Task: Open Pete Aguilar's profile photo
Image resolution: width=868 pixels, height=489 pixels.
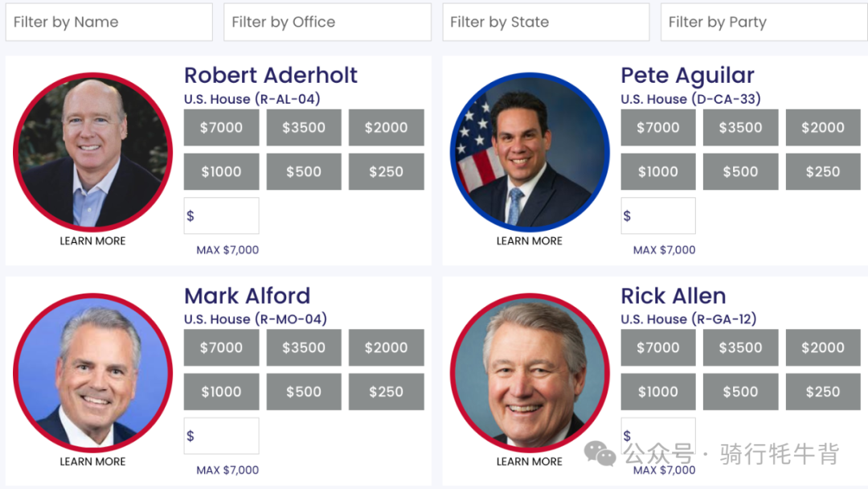Action: (530, 152)
